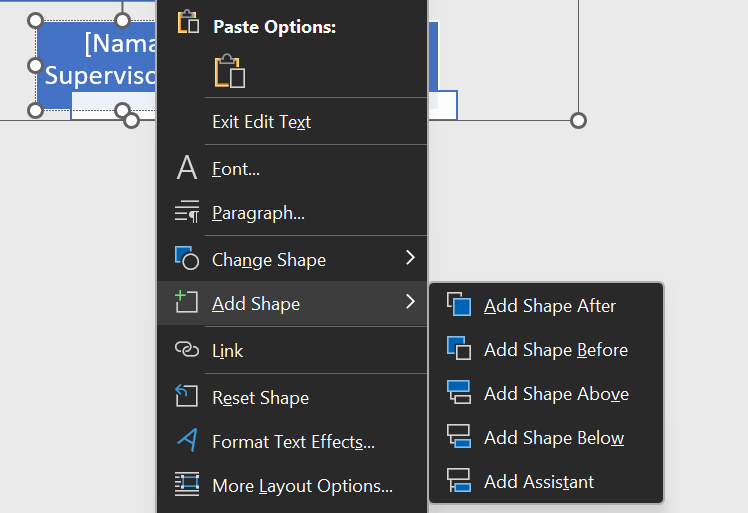Select Add Shape Before option
748x513 pixels.
click(555, 350)
